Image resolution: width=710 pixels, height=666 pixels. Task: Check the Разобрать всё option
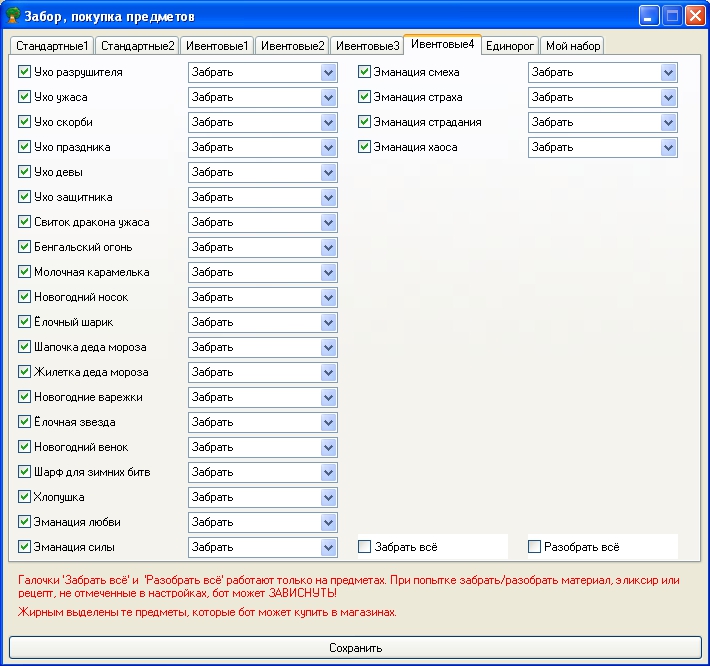pyautogui.click(x=535, y=547)
